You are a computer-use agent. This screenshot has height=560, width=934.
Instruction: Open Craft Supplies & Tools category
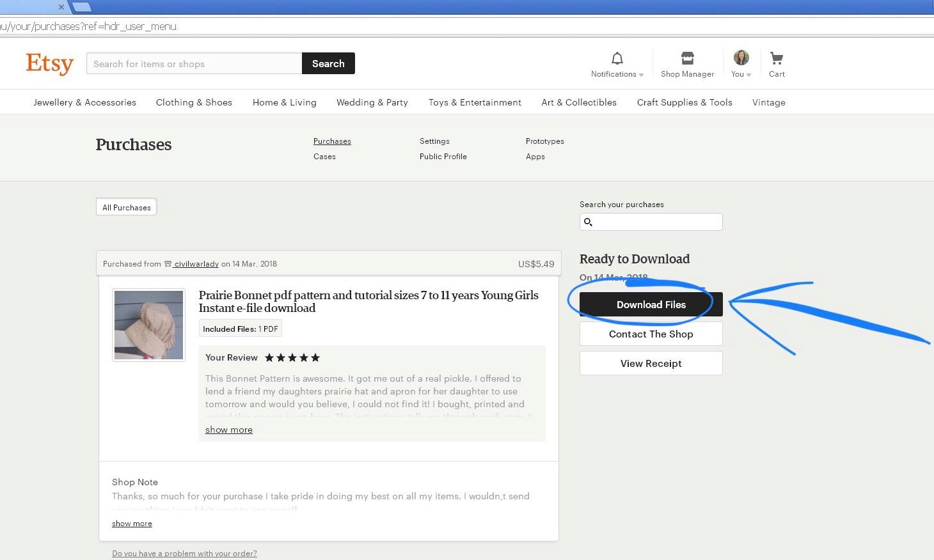tap(684, 102)
